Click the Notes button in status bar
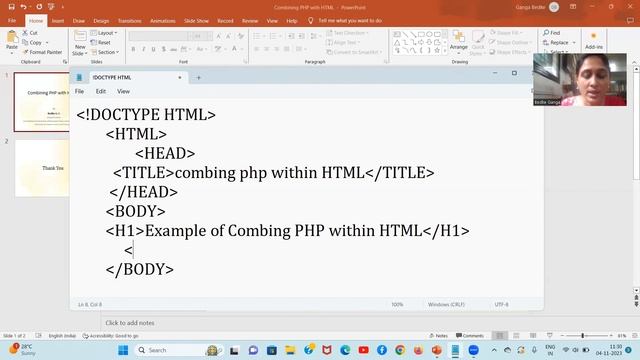This screenshot has width=640, height=360. point(438,336)
